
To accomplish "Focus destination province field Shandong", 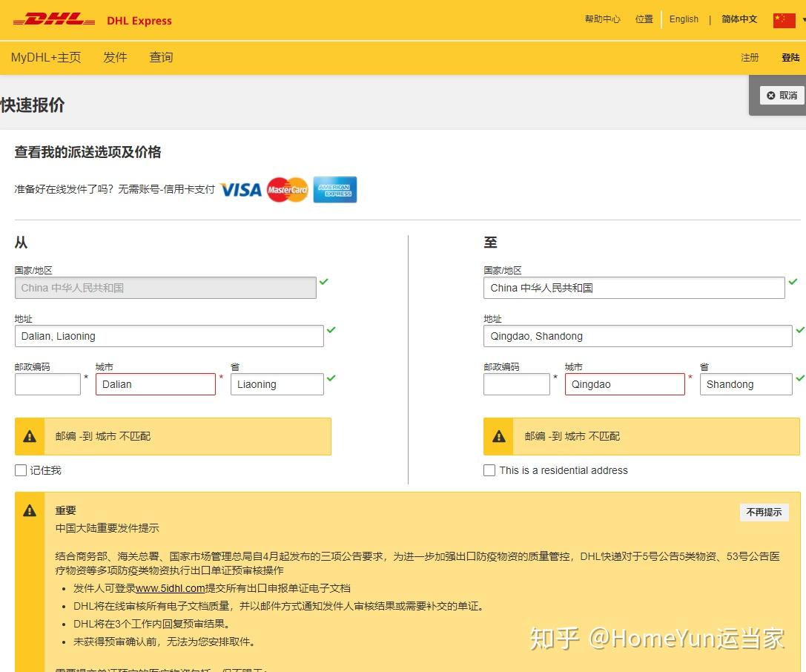I will click(746, 384).
